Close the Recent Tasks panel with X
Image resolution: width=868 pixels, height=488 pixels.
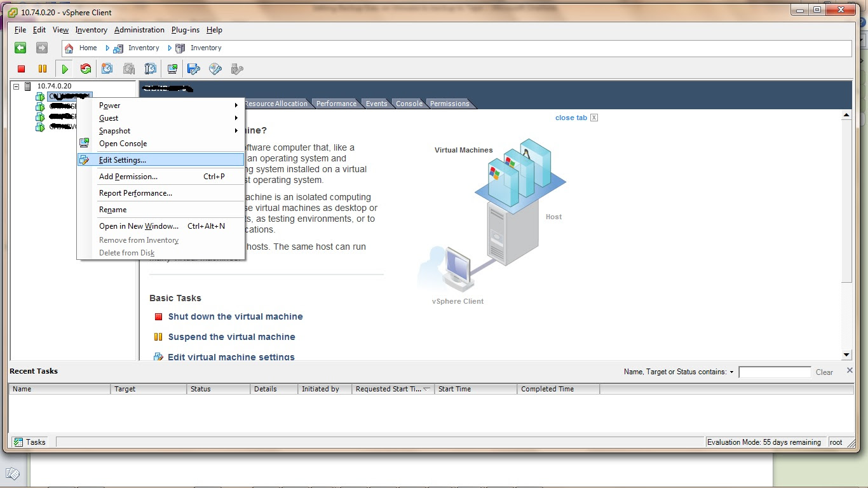850,370
